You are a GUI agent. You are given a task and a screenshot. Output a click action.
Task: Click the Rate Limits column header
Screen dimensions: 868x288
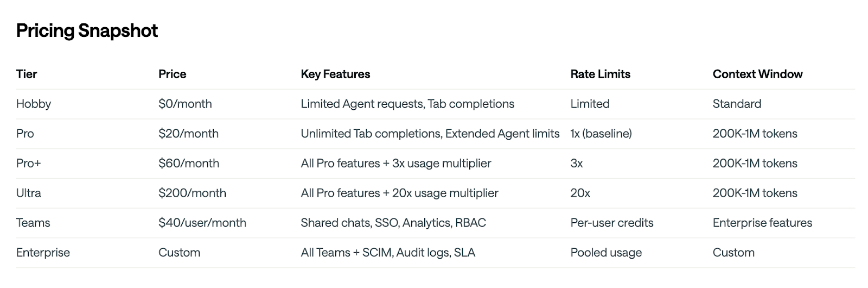[x=600, y=74]
